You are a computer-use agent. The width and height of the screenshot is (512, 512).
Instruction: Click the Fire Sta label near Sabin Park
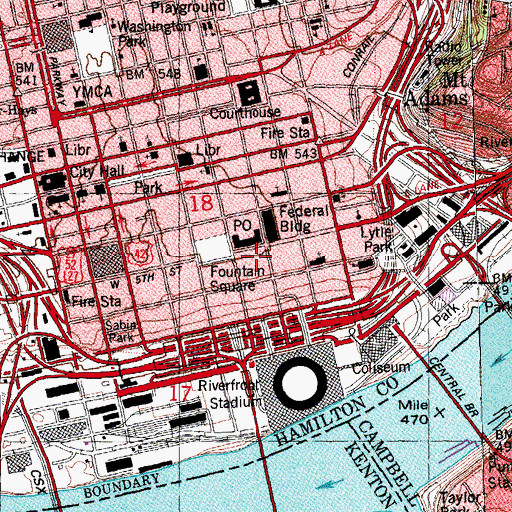[x=97, y=302]
